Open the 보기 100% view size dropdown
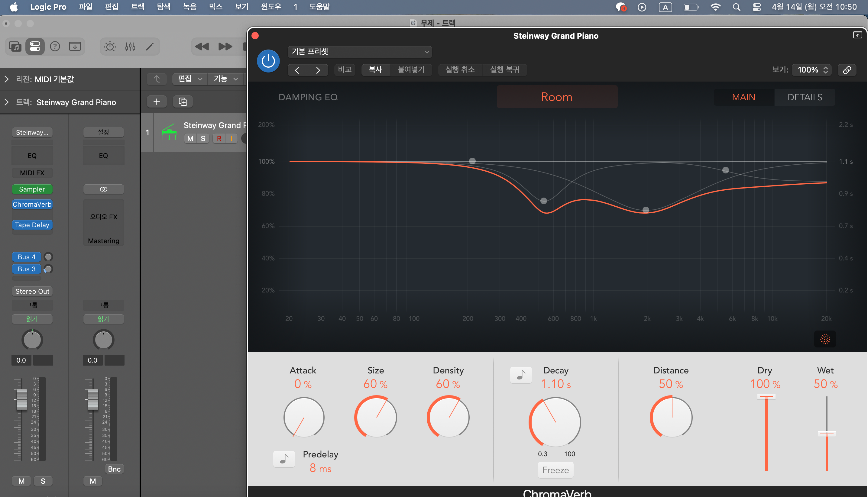The height and width of the screenshot is (497, 868). point(812,70)
